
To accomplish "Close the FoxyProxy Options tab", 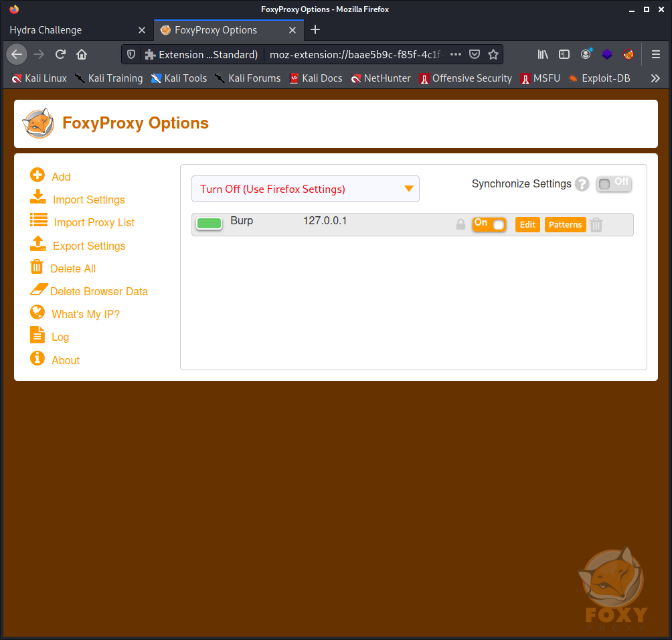I will tap(292, 30).
